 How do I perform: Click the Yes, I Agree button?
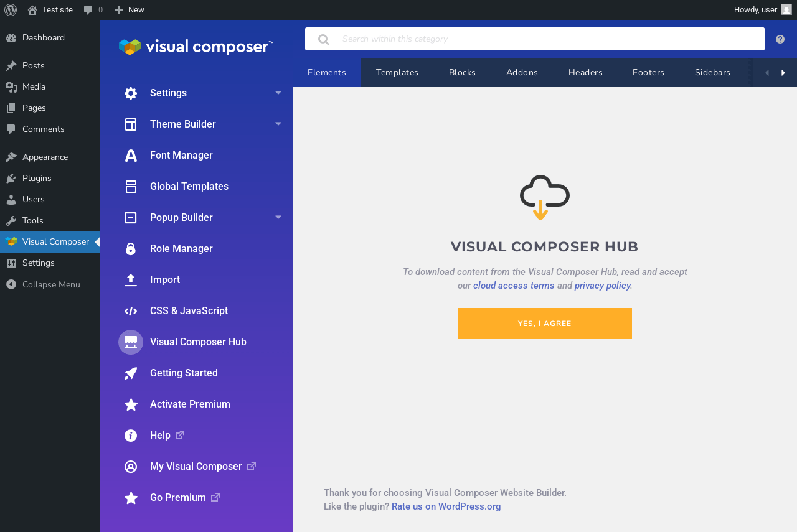point(545,324)
